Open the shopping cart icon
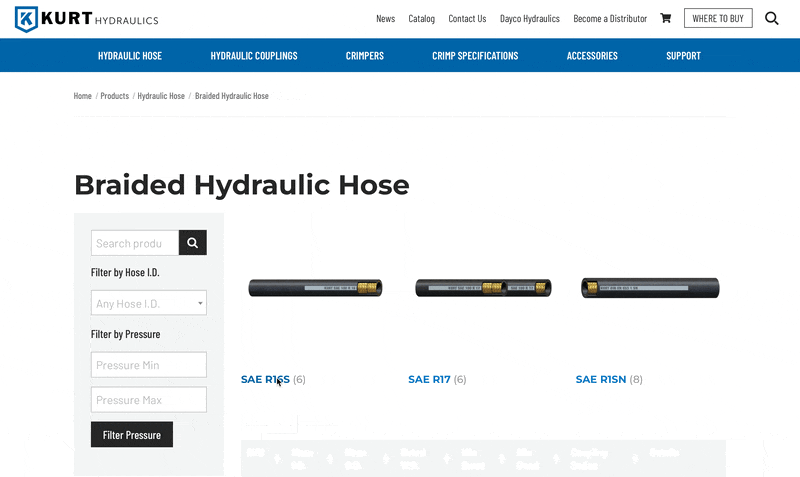 click(x=666, y=18)
